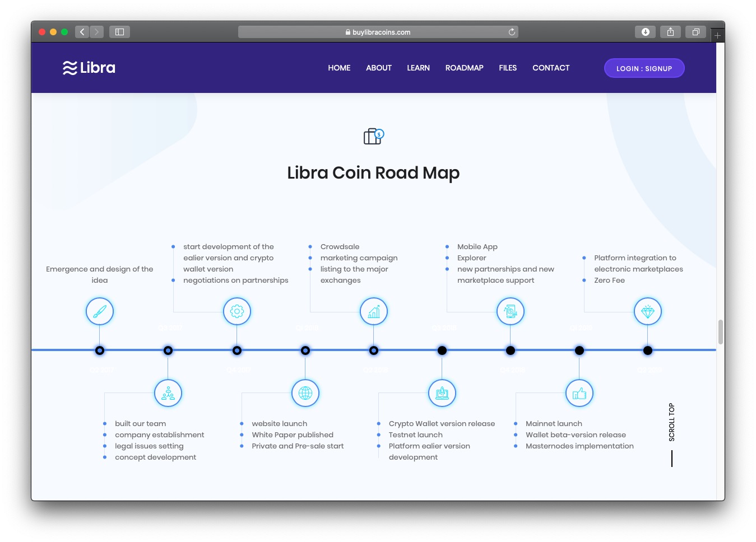Select the timeline dot beneath the diamond icon
This screenshot has height=542, width=756.
pos(648,351)
